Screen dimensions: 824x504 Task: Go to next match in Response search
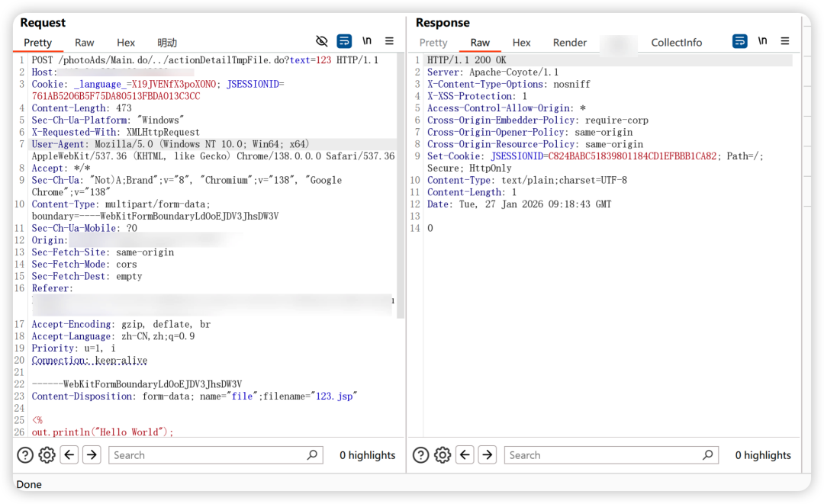point(488,455)
